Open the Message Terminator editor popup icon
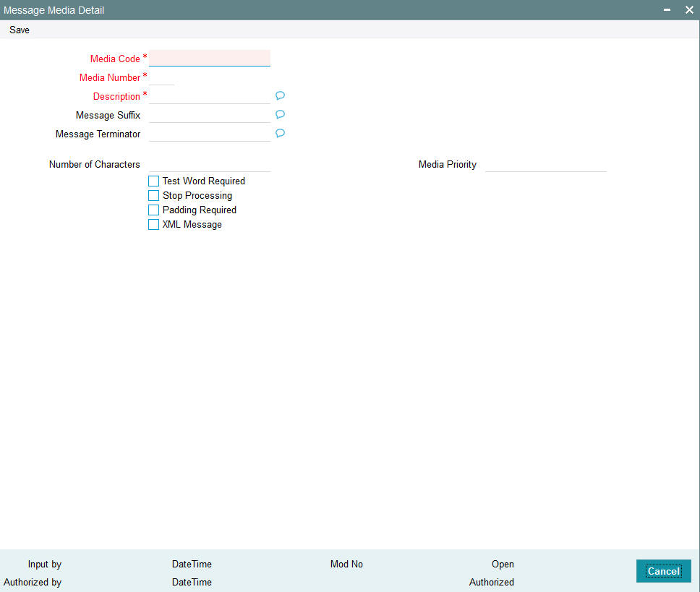The image size is (700, 592). [x=280, y=134]
